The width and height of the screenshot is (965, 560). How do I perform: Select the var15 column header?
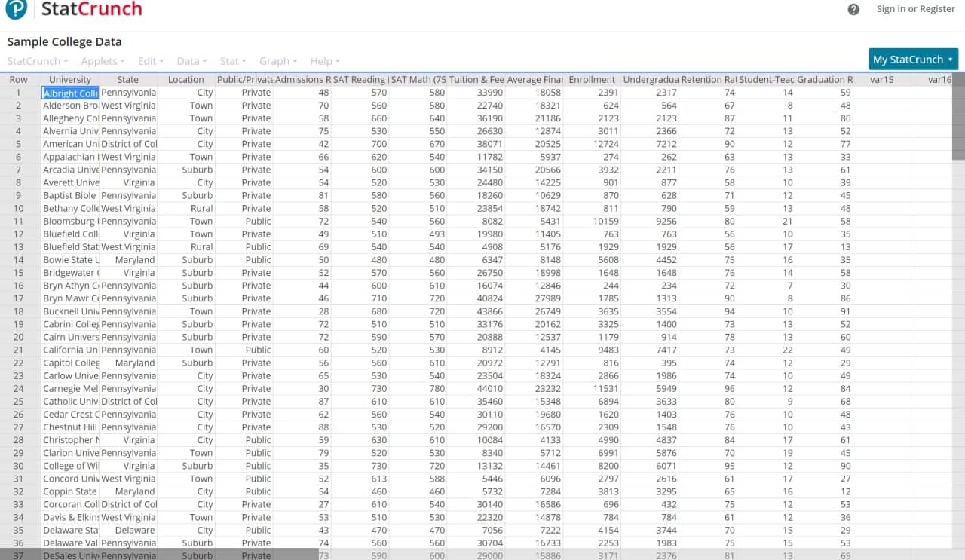click(x=881, y=79)
